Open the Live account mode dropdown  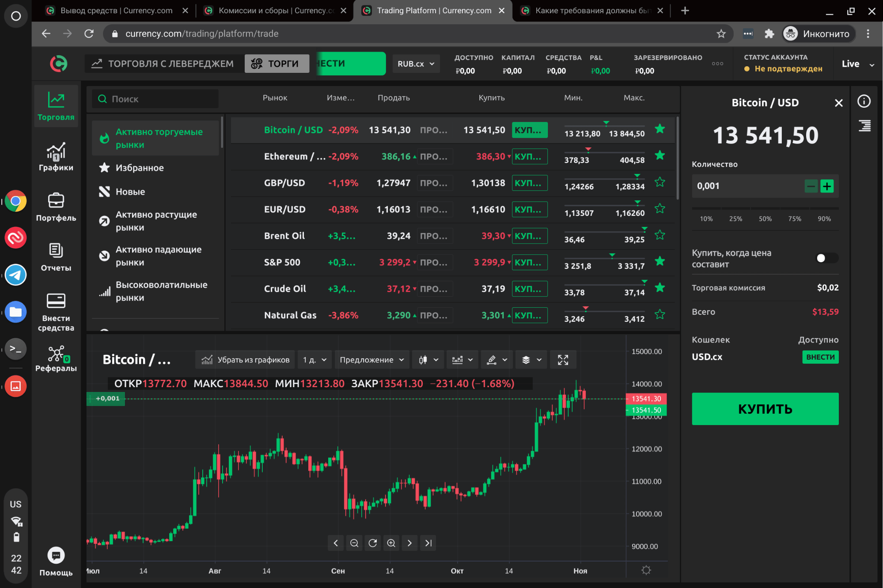coord(858,64)
